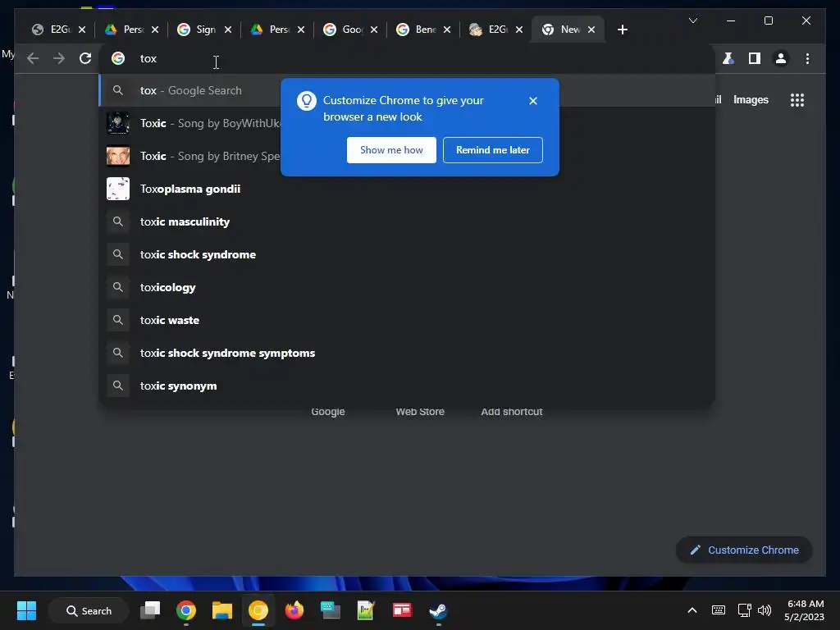Click the browser forward arrow
The width and height of the screenshot is (840, 630).
(59, 58)
